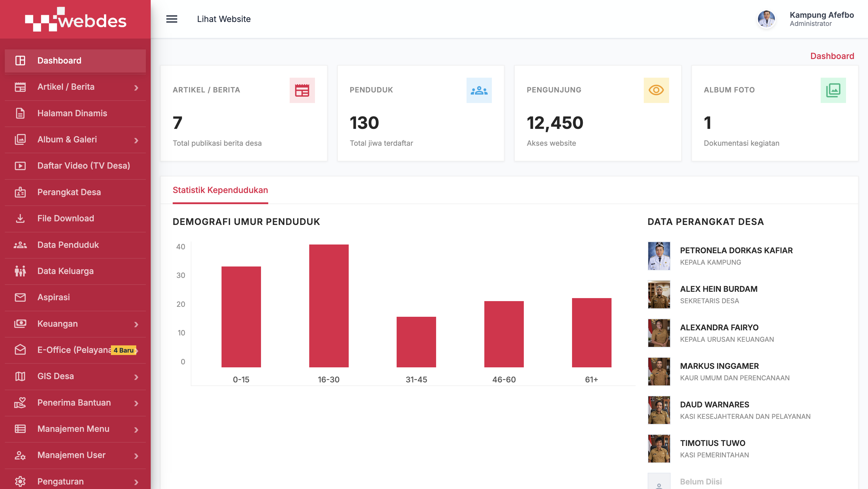
Task: Click the Aspirasi envelope icon
Action: click(20, 297)
